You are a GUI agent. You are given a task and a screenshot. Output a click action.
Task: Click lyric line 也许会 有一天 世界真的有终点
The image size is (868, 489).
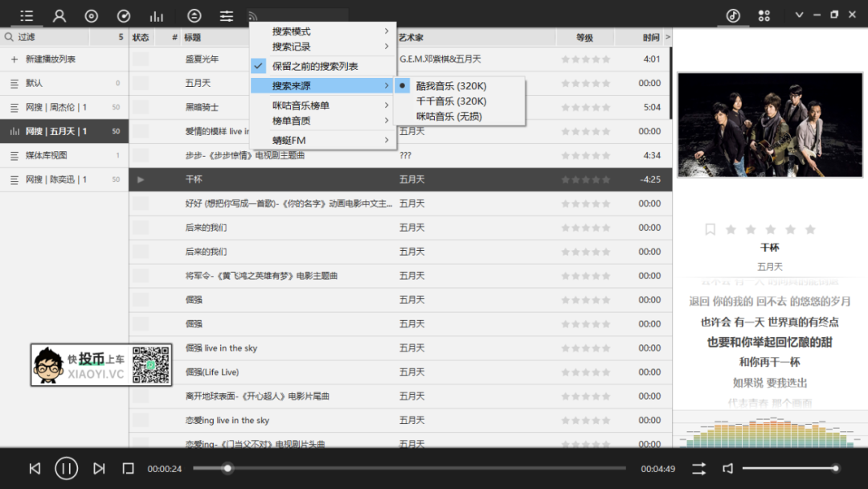(769, 322)
